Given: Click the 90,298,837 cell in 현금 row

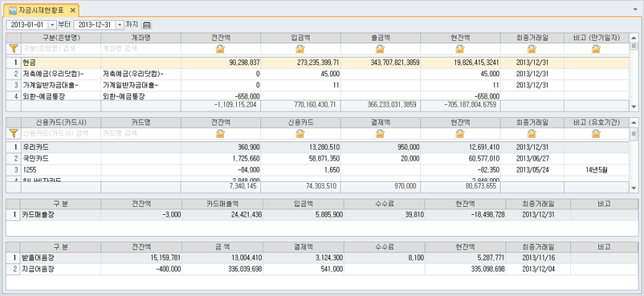Looking at the screenshot, I should [x=221, y=63].
